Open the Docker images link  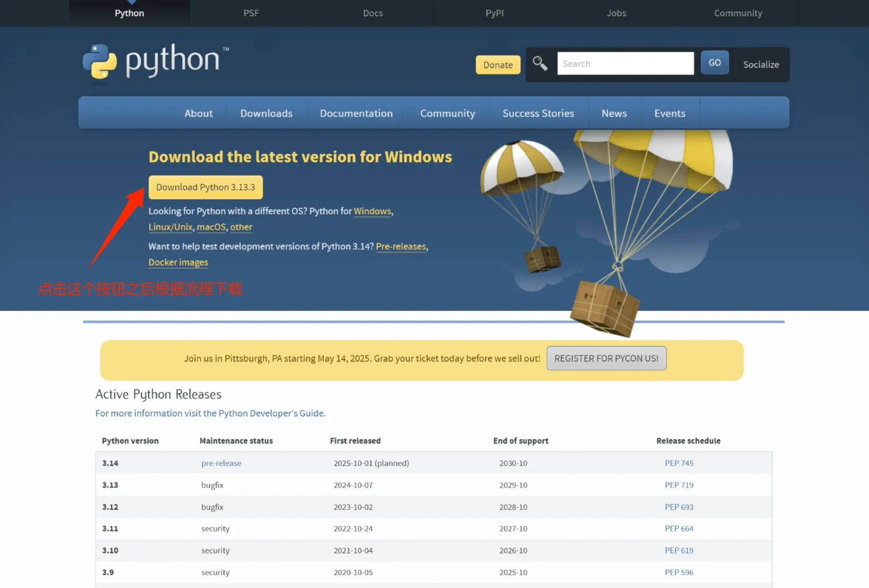coord(178,262)
